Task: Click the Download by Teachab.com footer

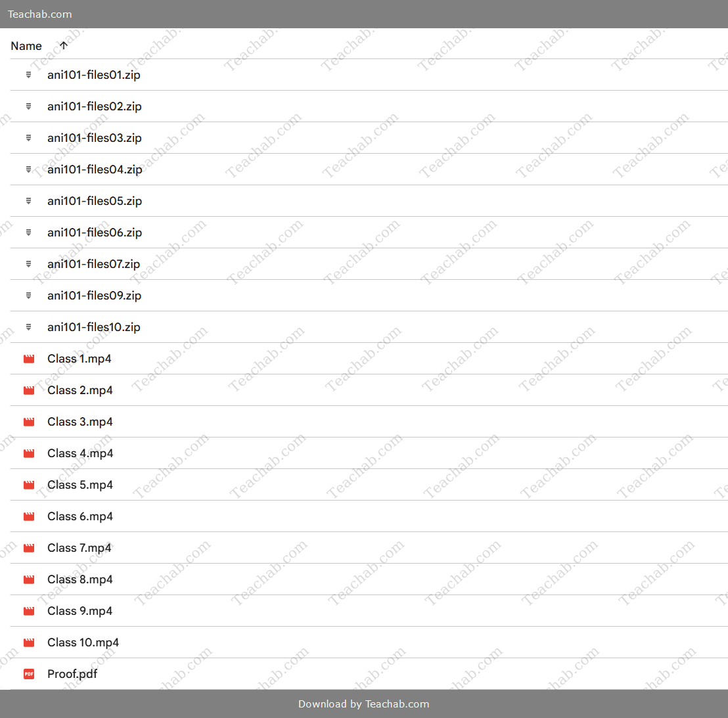Action: tap(363, 704)
